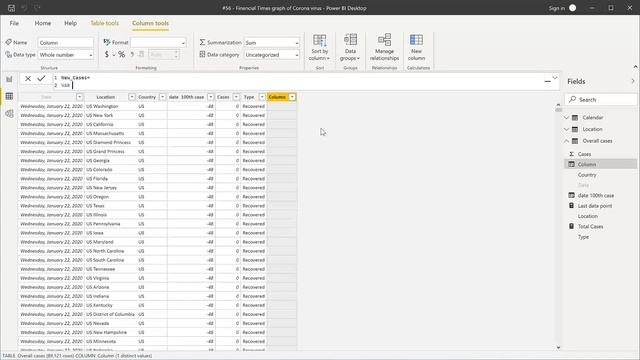This screenshot has height=360, width=640.
Task: Switch to the Home ribbon tab
Action: [x=43, y=23]
